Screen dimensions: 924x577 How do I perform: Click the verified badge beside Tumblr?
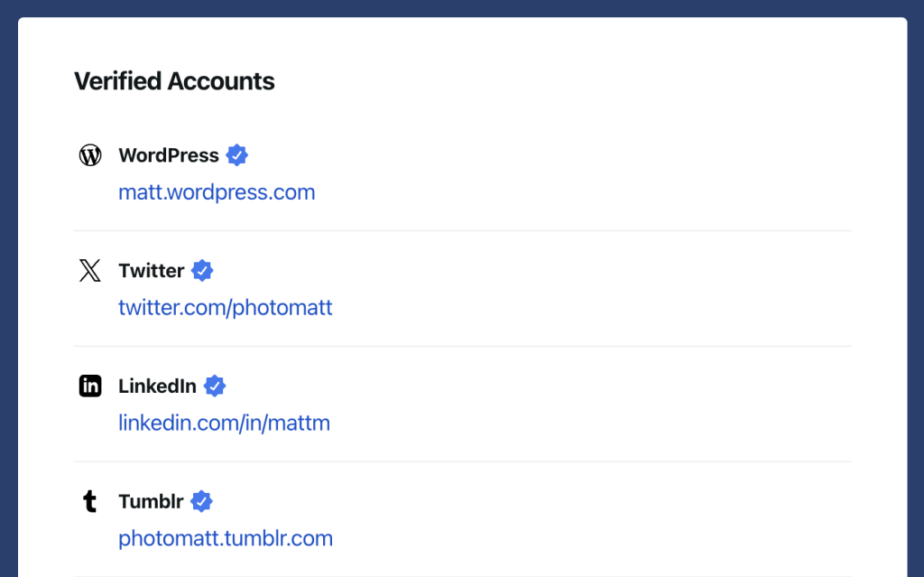tap(201, 502)
